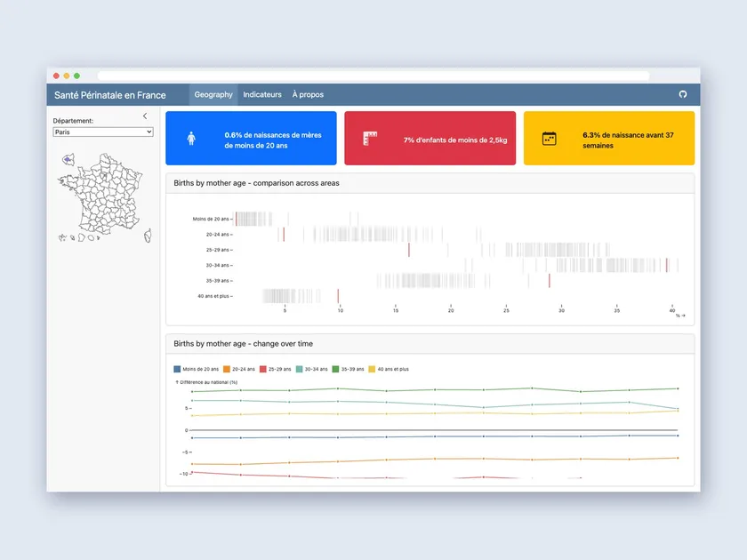Click the 'Département:' field label

point(73,121)
